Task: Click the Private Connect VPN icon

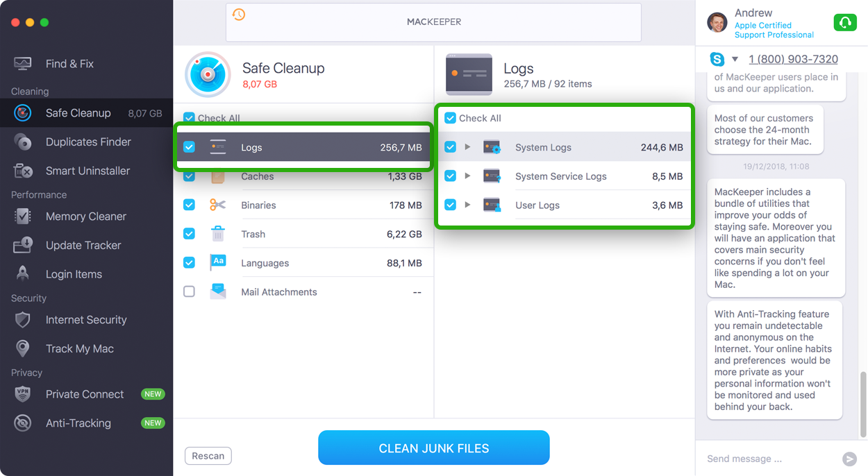Action: (23, 394)
